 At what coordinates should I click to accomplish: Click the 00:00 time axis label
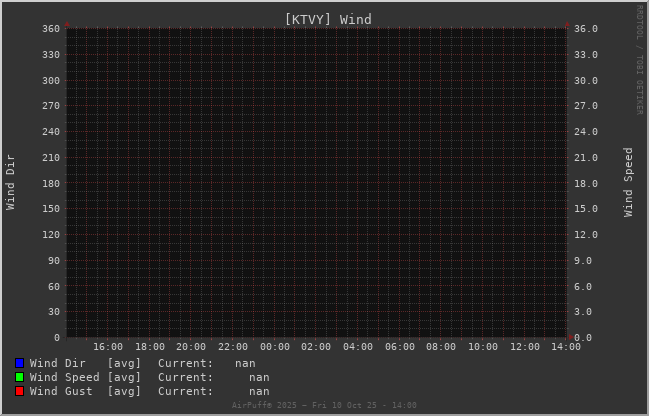point(274,347)
